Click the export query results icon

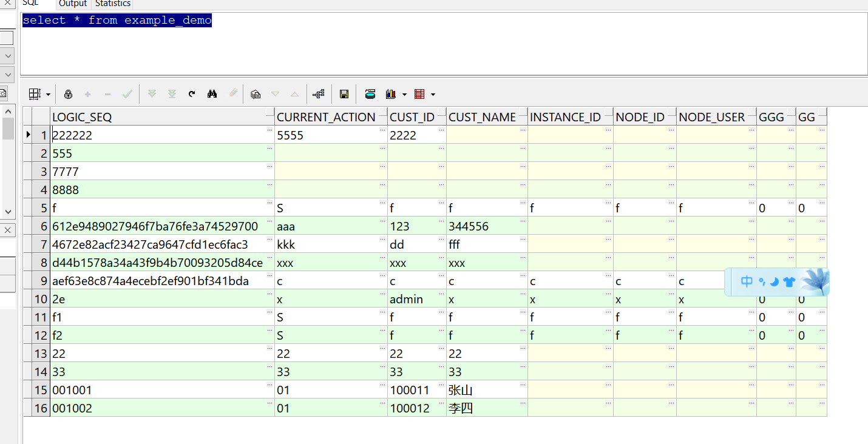[x=419, y=94]
